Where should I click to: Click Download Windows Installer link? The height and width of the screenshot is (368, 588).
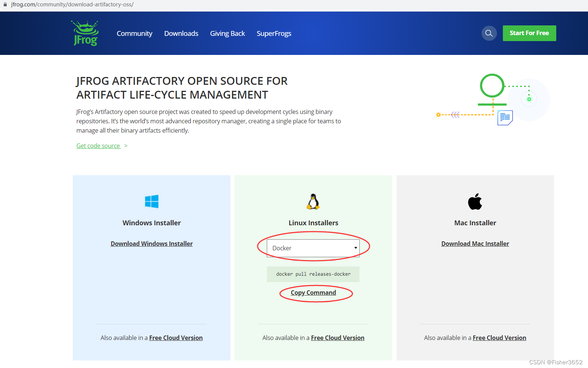pyautogui.click(x=152, y=244)
